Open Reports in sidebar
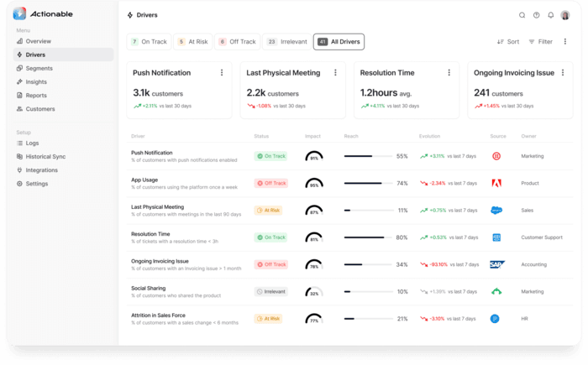 [x=63, y=95]
